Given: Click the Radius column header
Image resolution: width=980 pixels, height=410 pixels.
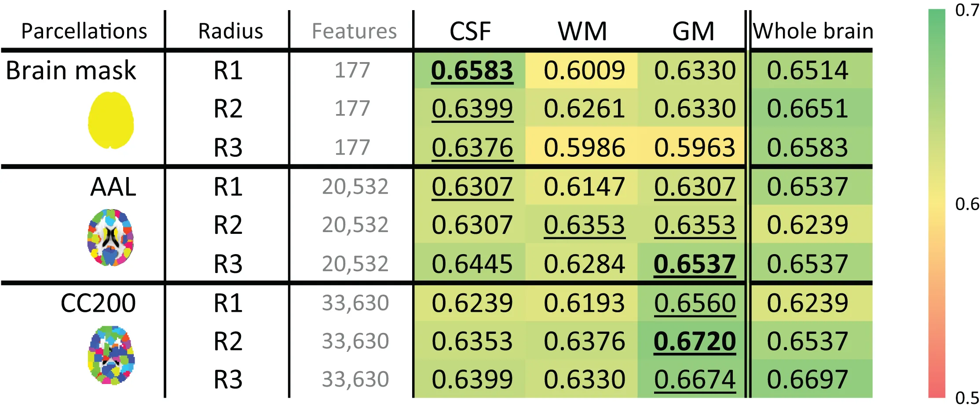Looking at the screenshot, I should (x=230, y=31).
